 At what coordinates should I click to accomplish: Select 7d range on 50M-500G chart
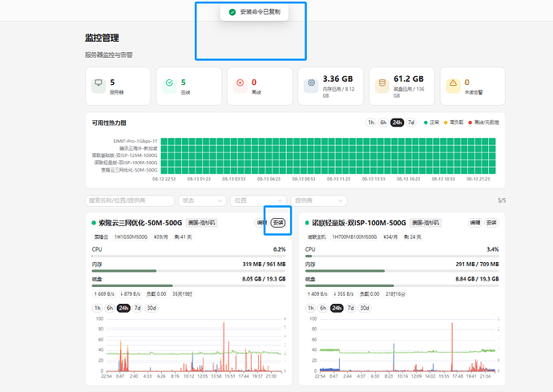point(138,308)
